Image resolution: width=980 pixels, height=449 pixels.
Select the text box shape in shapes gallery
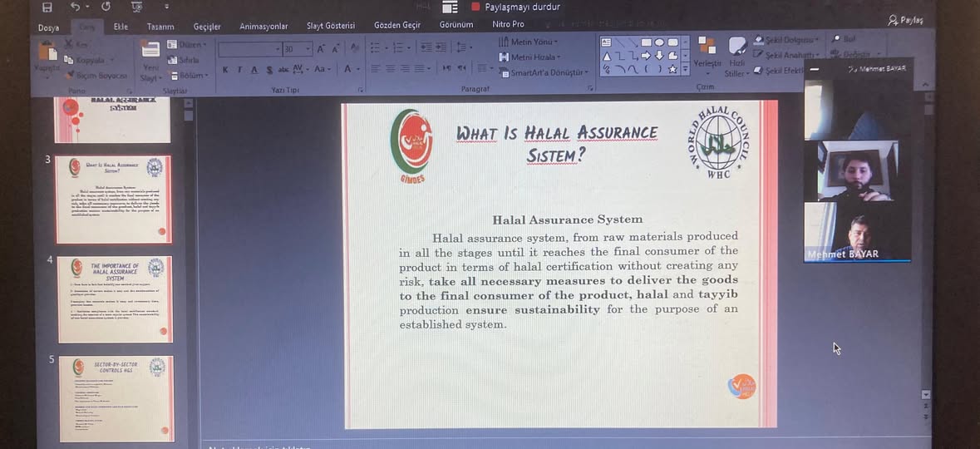[606, 42]
